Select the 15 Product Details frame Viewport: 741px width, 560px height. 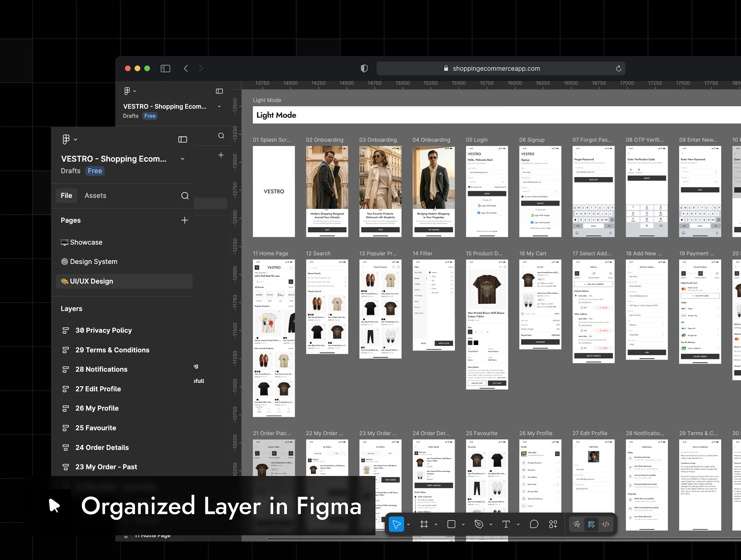pyautogui.click(x=487, y=324)
